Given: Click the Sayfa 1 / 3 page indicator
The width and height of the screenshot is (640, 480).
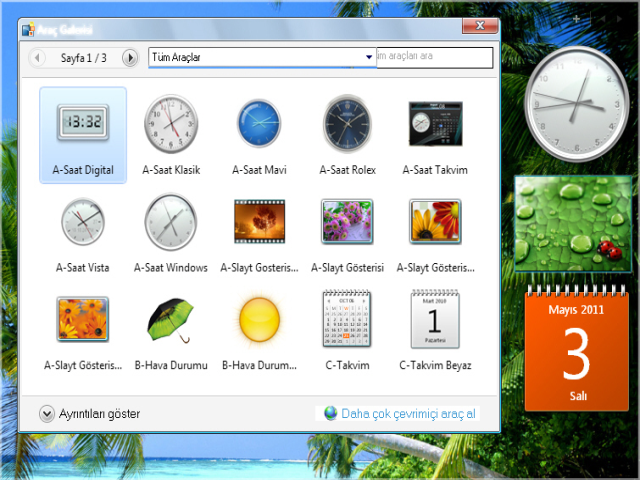Looking at the screenshot, I should coord(83,58).
